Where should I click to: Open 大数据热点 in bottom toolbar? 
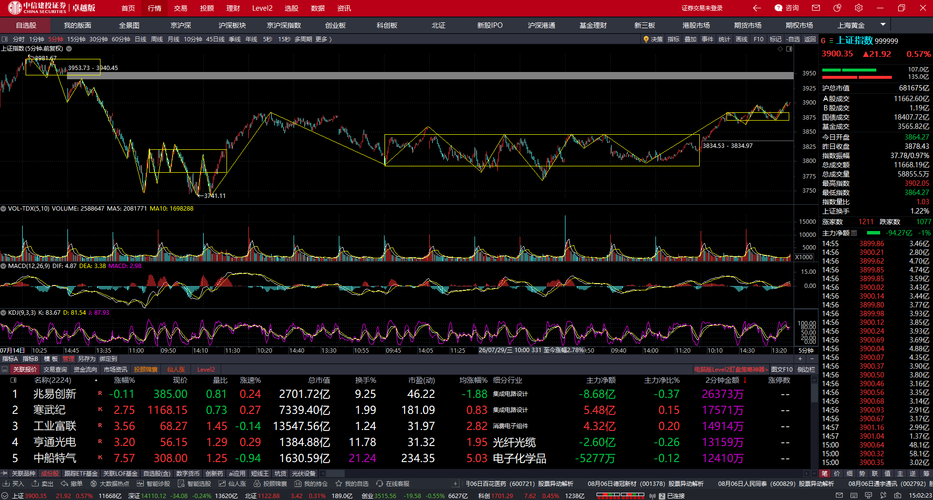(x=109, y=485)
